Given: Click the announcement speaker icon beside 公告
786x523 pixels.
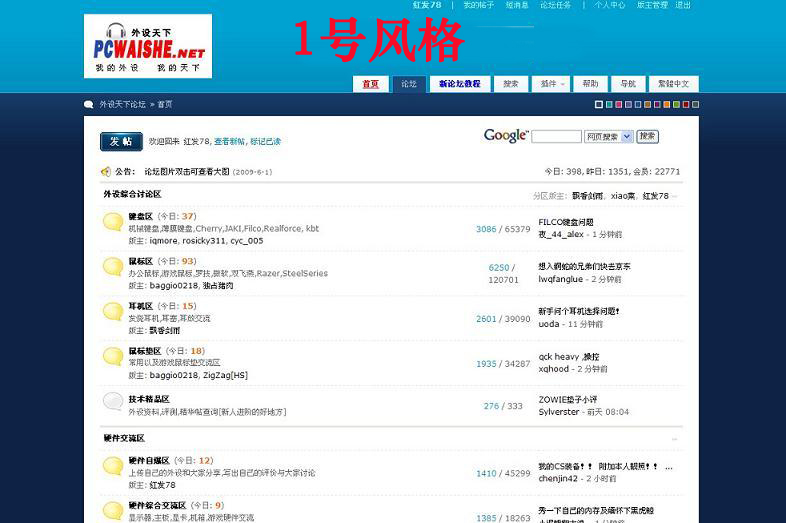Looking at the screenshot, I should (105, 172).
